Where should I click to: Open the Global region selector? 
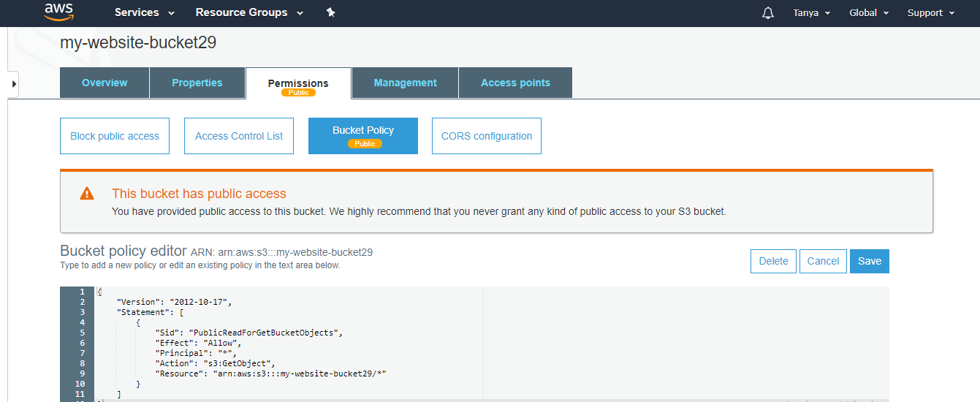click(x=869, y=13)
